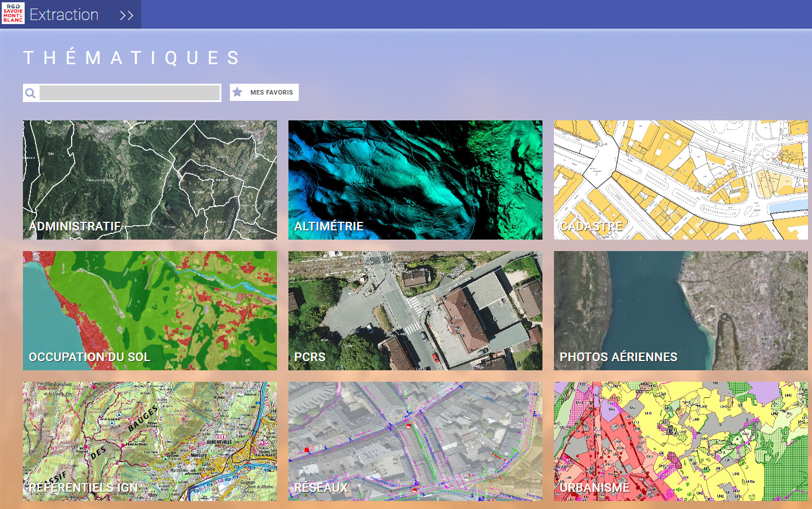The width and height of the screenshot is (812, 509).
Task: Click the theme search input field
Action: click(x=130, y=93)
